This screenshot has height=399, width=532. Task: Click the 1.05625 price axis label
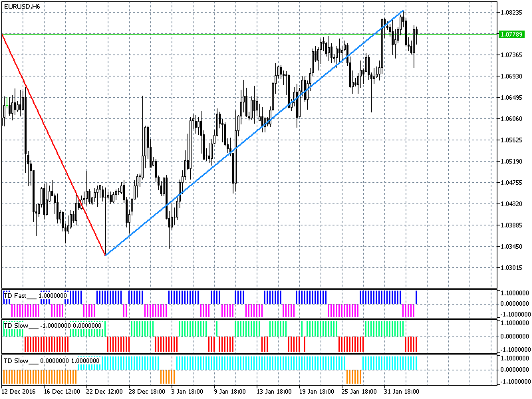pyautogui.click(x=511, y=140)
